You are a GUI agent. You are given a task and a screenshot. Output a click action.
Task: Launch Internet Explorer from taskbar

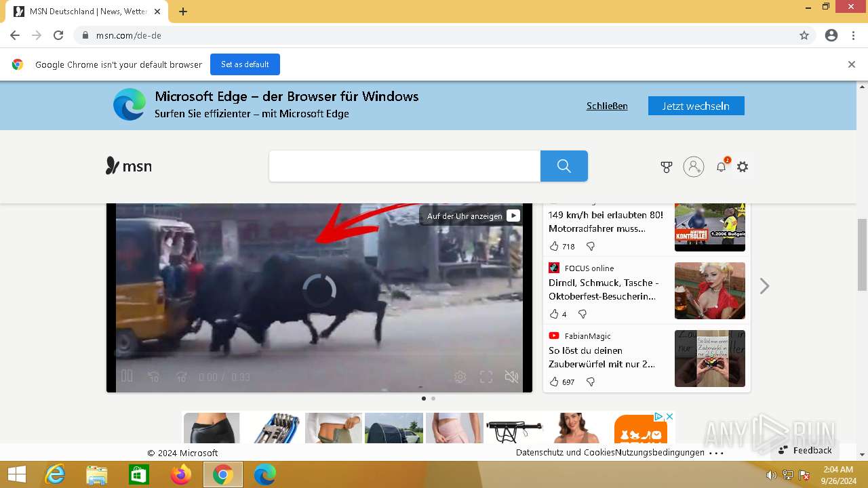55,474
